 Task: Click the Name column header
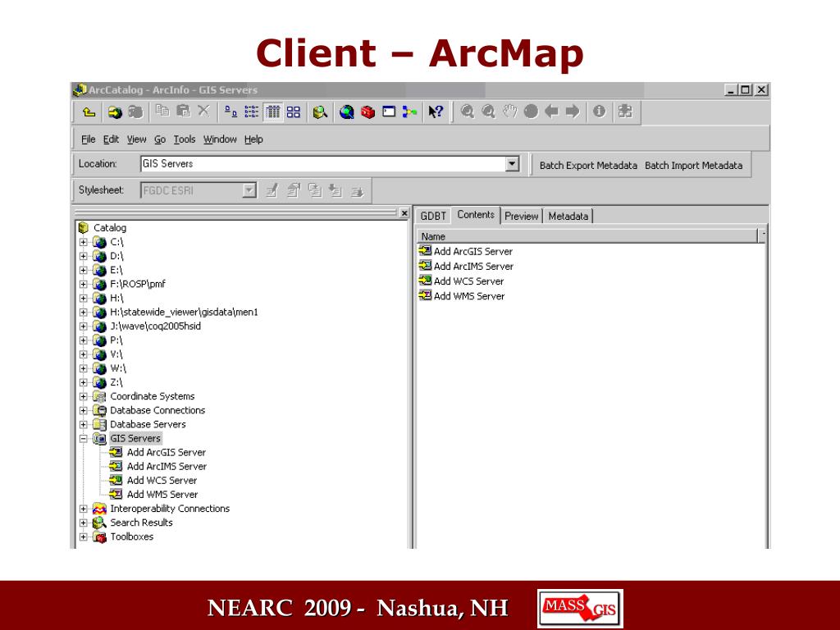[587, 236]
